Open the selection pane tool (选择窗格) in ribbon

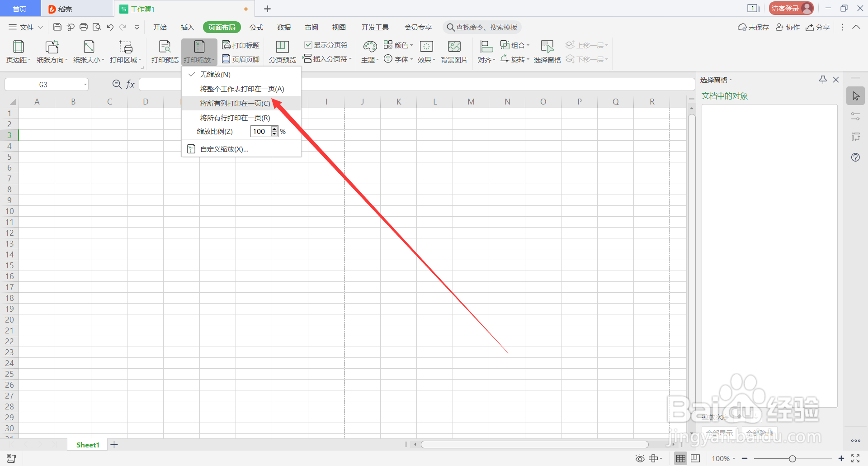547,52
